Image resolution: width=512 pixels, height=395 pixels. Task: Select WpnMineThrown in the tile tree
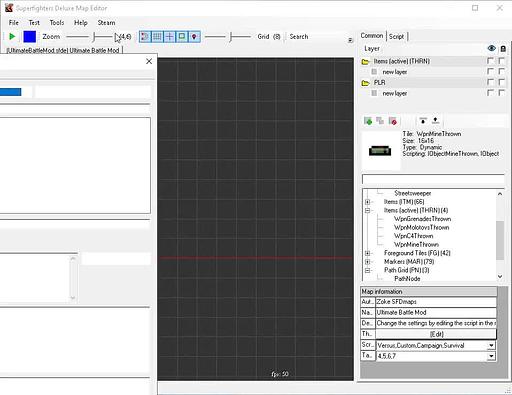[x=416, y=245]
